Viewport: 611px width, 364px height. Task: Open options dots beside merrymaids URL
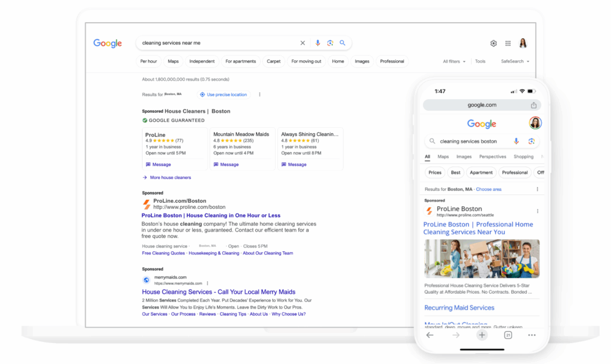pyautogui.click(x=207, y=283)
